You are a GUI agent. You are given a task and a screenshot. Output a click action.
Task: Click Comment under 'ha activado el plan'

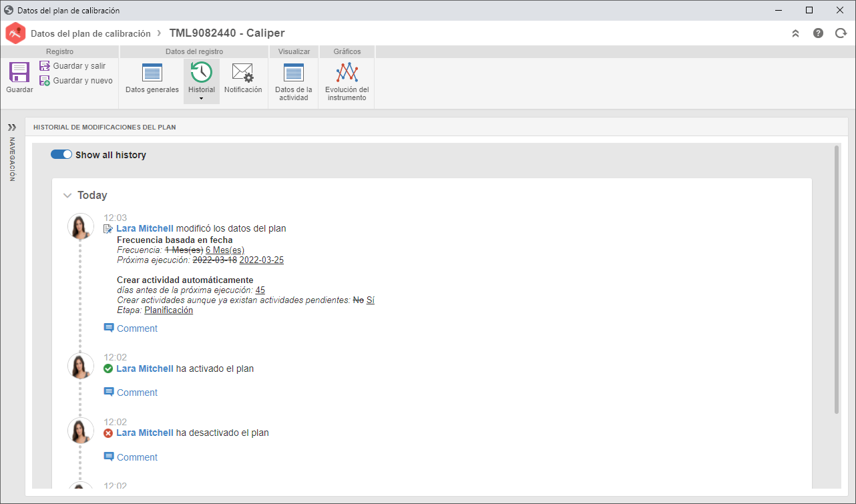pos(137,393)
